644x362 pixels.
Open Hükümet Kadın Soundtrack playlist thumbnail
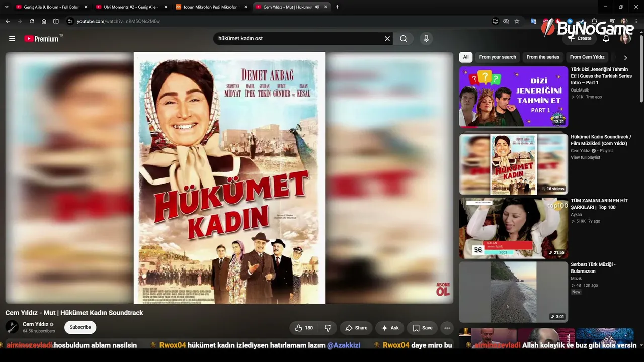click(513, 164)
